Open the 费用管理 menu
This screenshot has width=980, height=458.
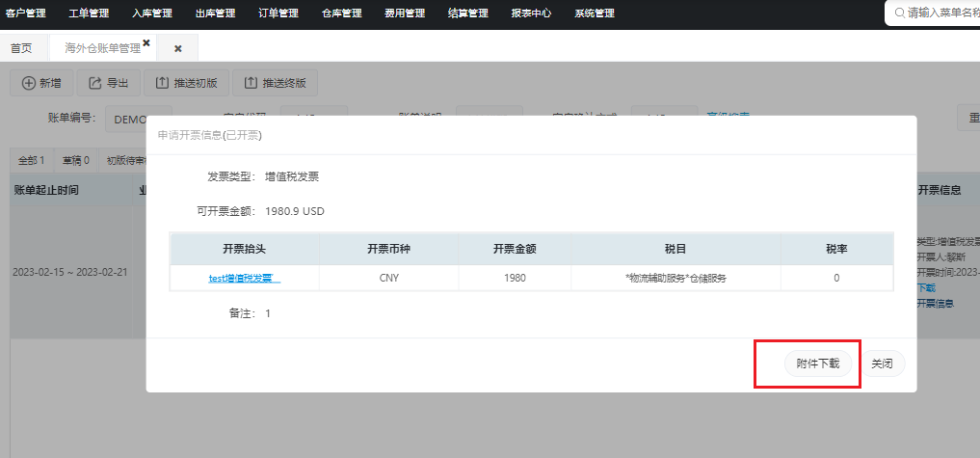click(405, 13)
